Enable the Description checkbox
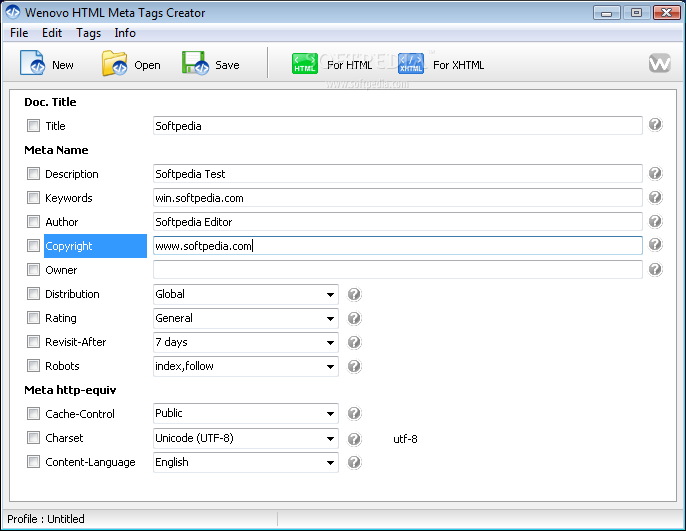This screenshot has height=531, width=686. click(33, 174)
